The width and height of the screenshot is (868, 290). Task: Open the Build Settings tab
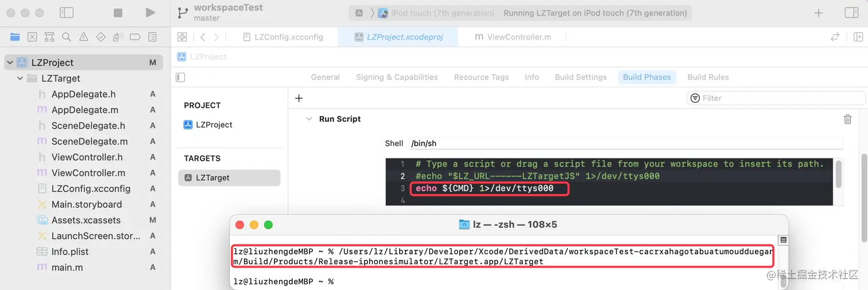tap(580, 77)
